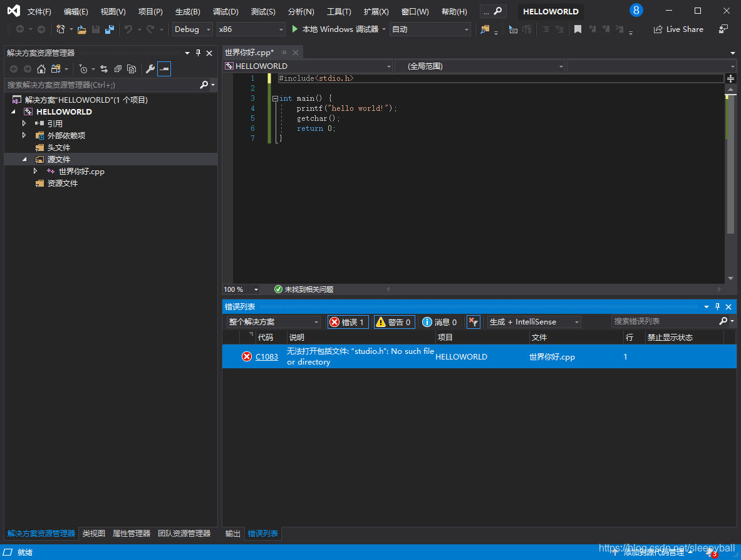
Task: Open the 工具(T) menu
Action: [339, 11]
